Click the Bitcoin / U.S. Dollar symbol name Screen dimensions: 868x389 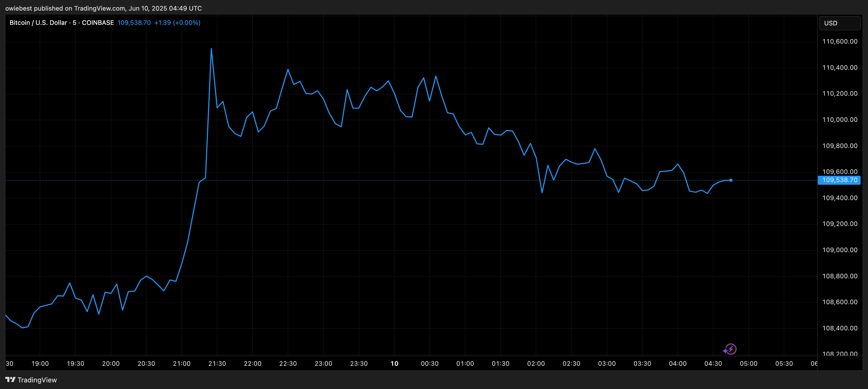tap(38, 22)
